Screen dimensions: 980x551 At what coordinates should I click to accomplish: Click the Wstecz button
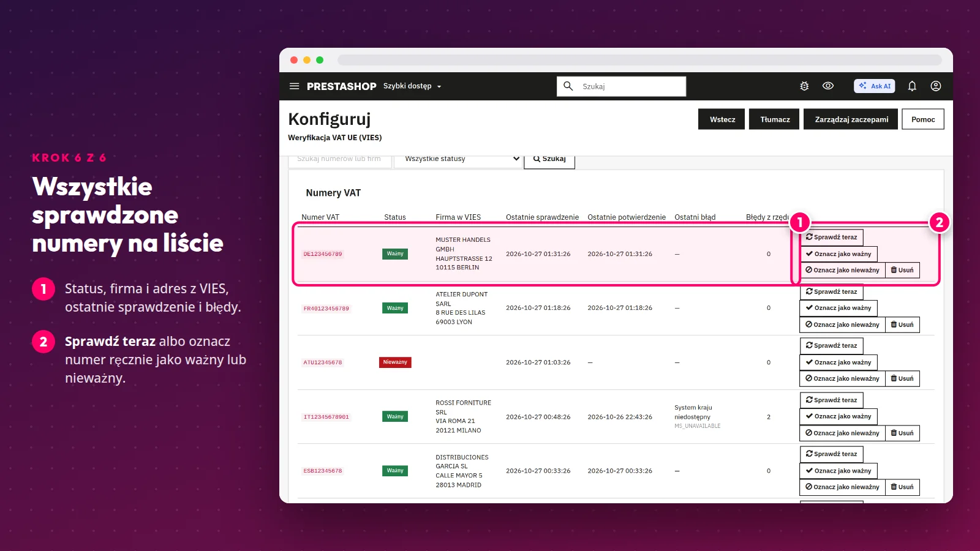click(722, 119)
